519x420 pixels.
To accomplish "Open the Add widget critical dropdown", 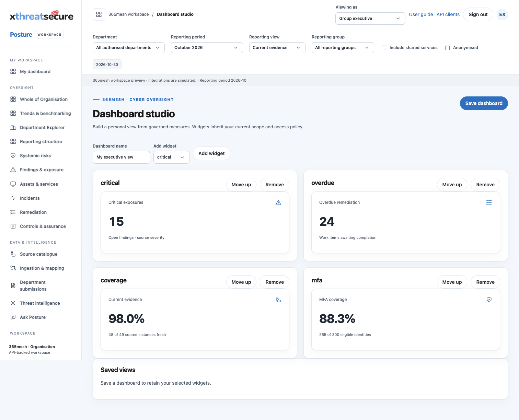I will 171,157.
